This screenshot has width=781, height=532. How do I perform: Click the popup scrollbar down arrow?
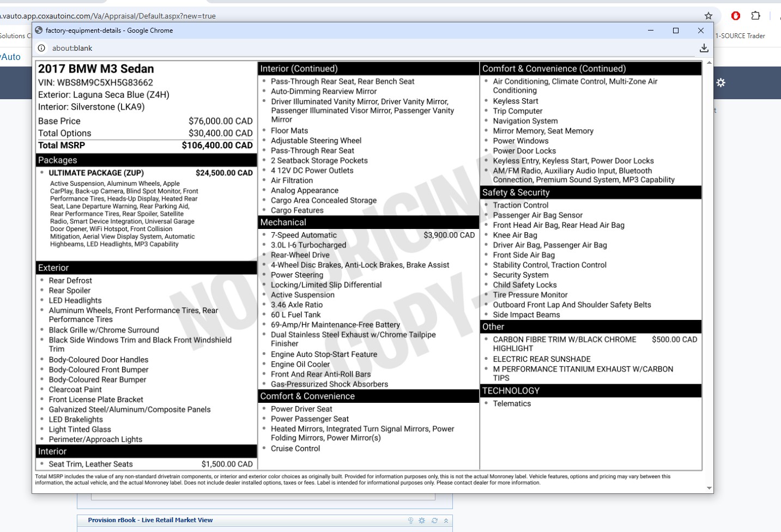(709, 488)
